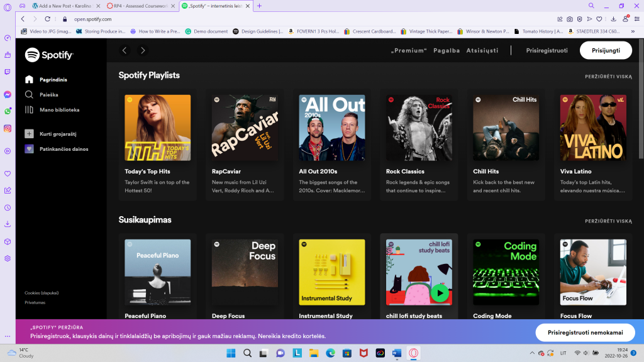Open new browser tab

point(259,6)
